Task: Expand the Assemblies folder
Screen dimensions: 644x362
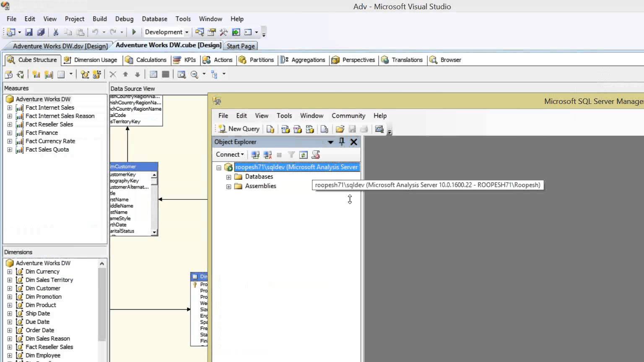Action: click(229, 186)
